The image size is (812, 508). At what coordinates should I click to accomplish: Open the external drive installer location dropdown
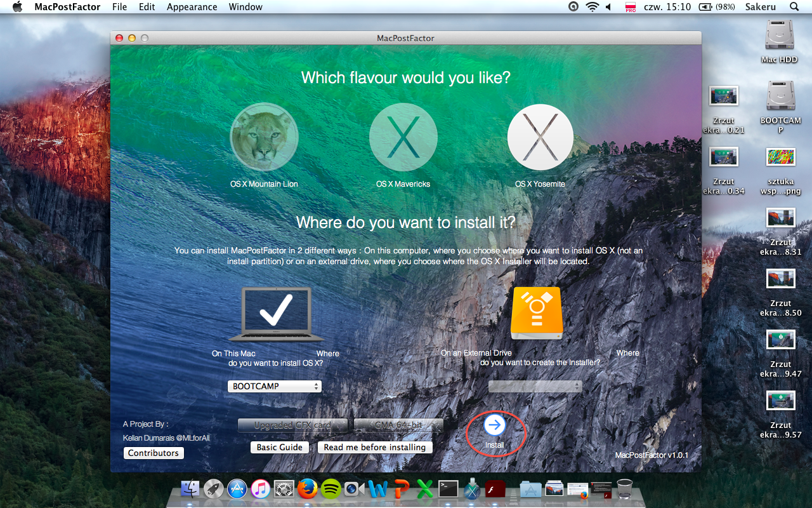click(x=535, y=386)
